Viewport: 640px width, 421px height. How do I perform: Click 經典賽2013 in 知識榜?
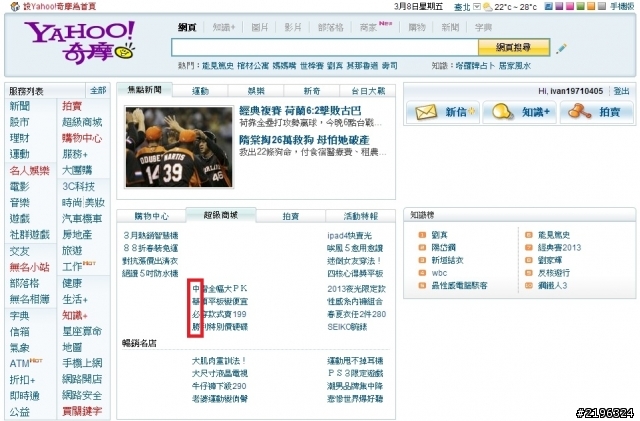pos(559,247)
